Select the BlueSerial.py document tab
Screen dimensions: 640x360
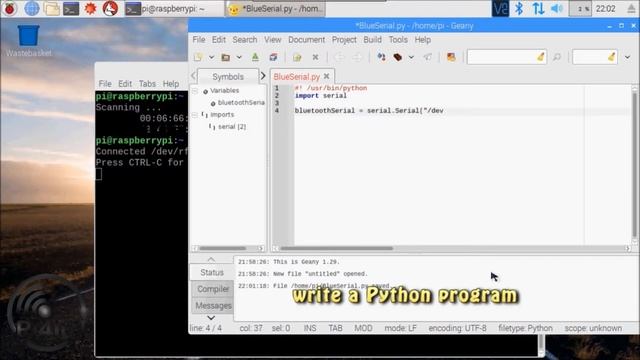pyautogui.click(x=297, y=77)
